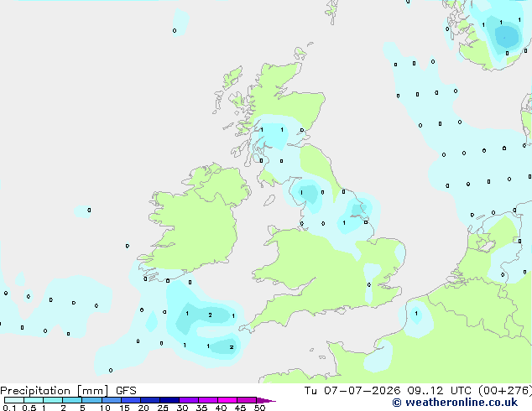Click the weatheronline.co.uk copyright link

tap(455, 403)
